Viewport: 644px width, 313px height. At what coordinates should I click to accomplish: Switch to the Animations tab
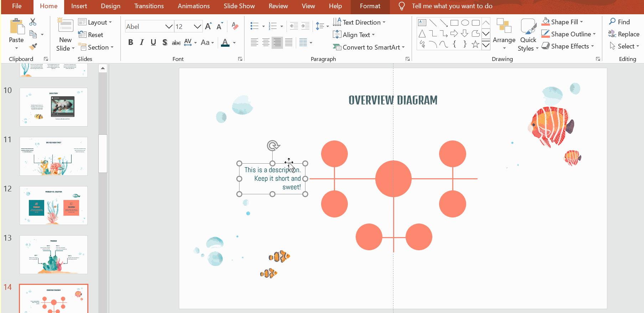coord(194,6)
